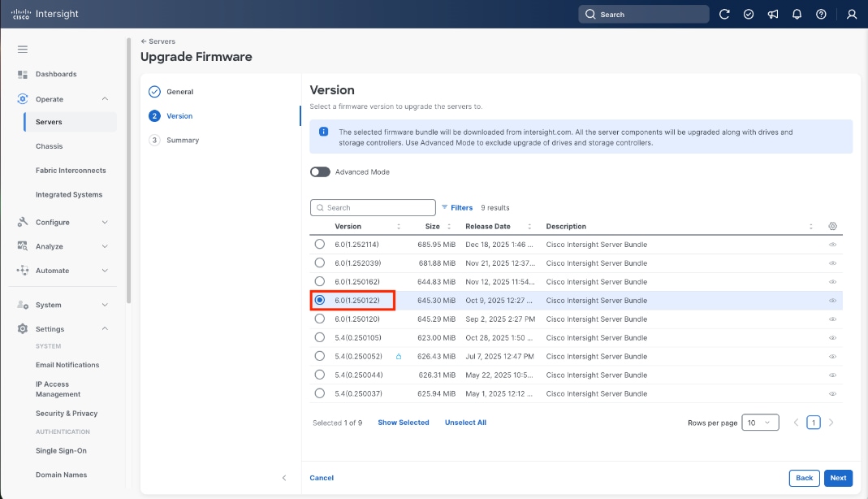Click the Filters funnel icon

(x=444, y=207)
